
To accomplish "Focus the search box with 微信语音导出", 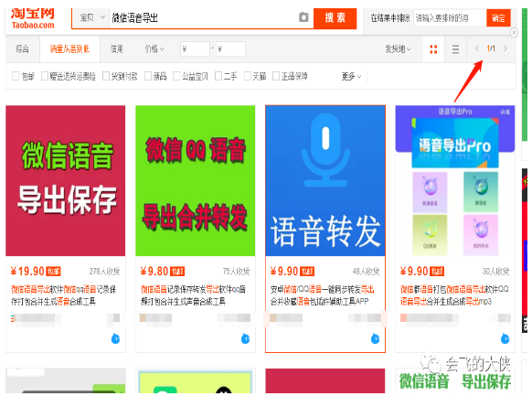I will pyautogui.click(x=204, y=17).
